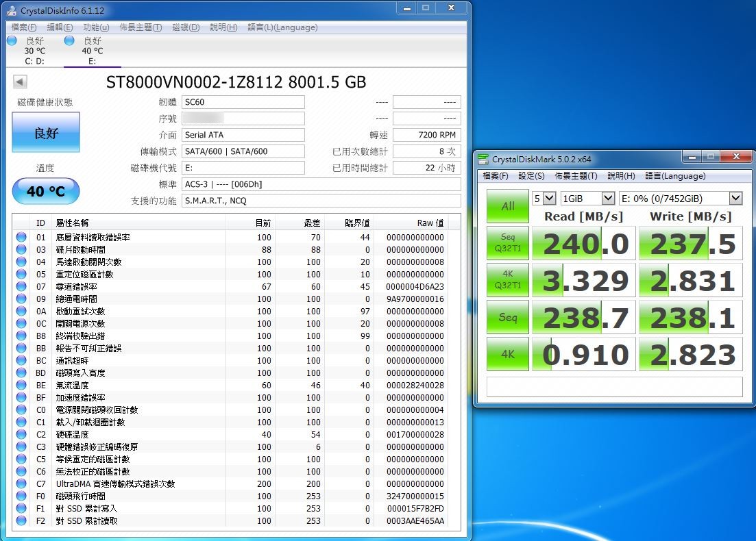
Task: Click status orb for attribute 0A
Action: pyautogui.click(x=21, y=311)
